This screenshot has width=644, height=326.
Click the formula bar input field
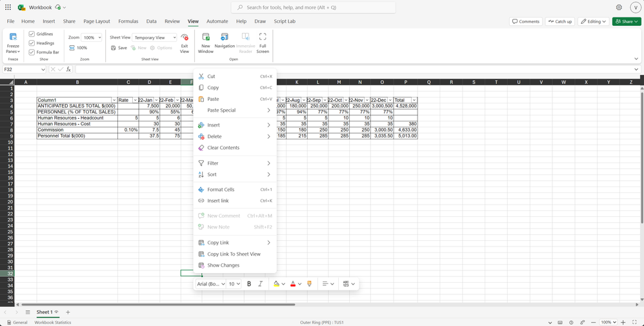click(x=353, y=70)
